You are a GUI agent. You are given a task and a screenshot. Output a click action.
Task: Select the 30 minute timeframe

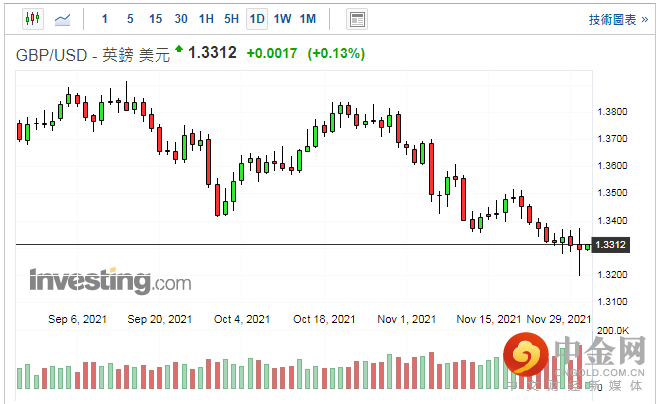181,19
